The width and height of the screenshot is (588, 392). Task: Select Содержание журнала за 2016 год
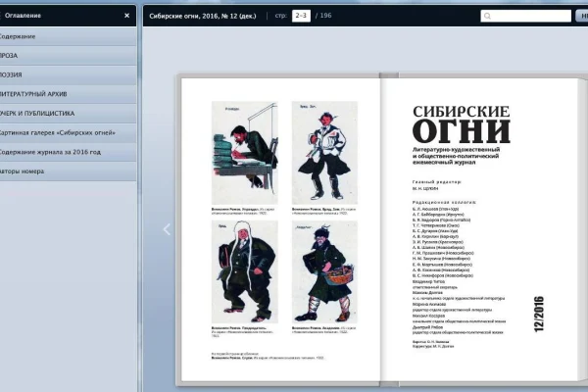pyautogui.click(x=69, y=153)
